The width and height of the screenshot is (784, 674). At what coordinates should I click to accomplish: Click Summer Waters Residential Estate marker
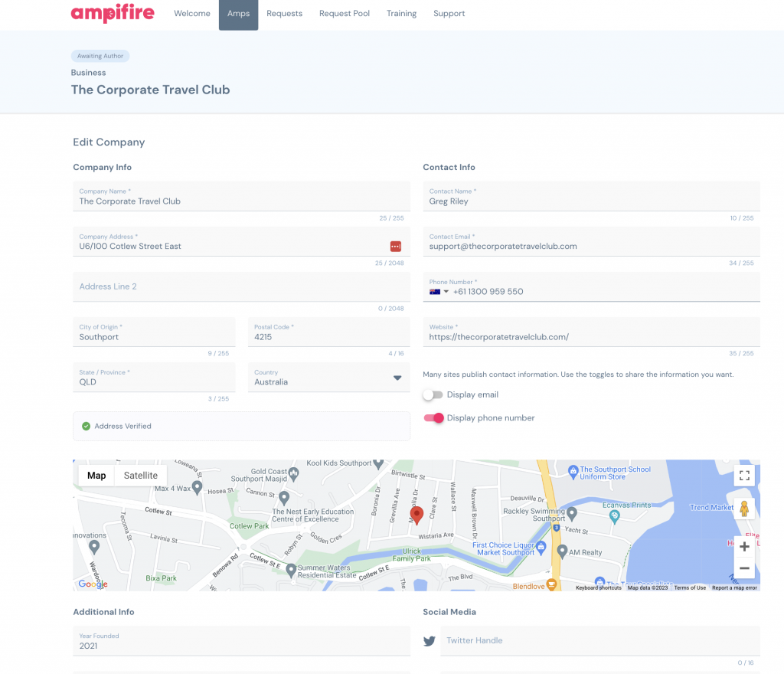pos(291,570)
